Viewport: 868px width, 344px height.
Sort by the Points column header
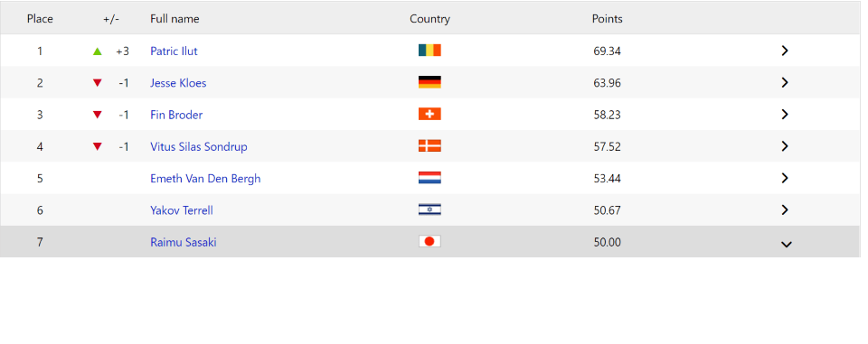coord(608,19)
